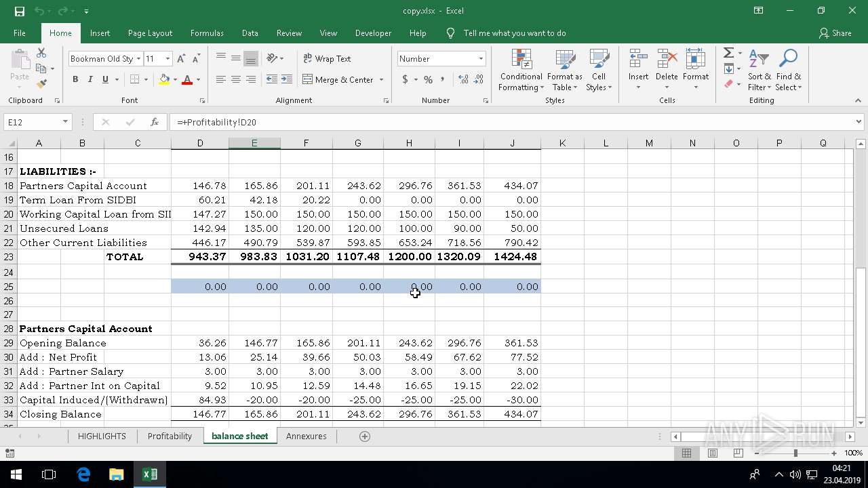Apply yellow fill color to cell

[164, 79]
